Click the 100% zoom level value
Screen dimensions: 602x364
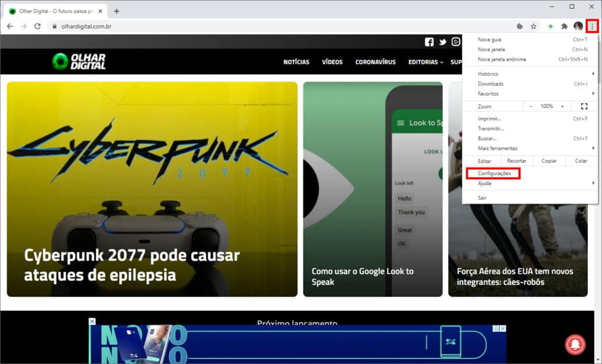546,106
